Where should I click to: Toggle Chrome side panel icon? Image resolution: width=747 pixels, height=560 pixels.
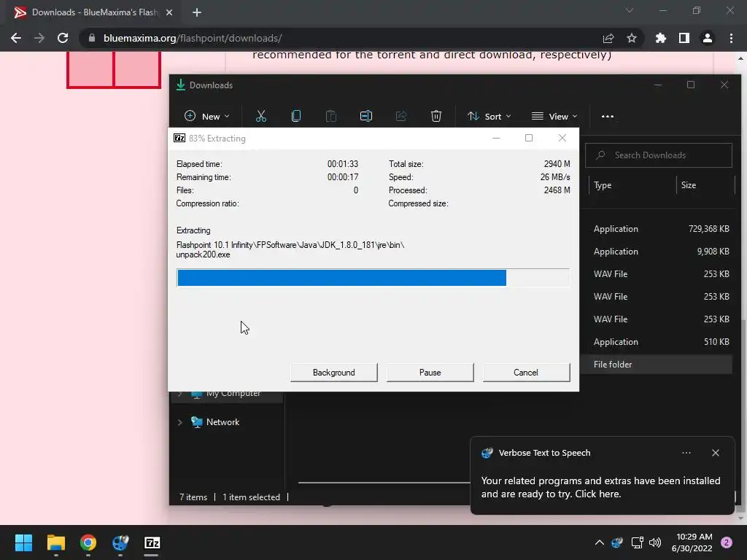pos(684,38)
